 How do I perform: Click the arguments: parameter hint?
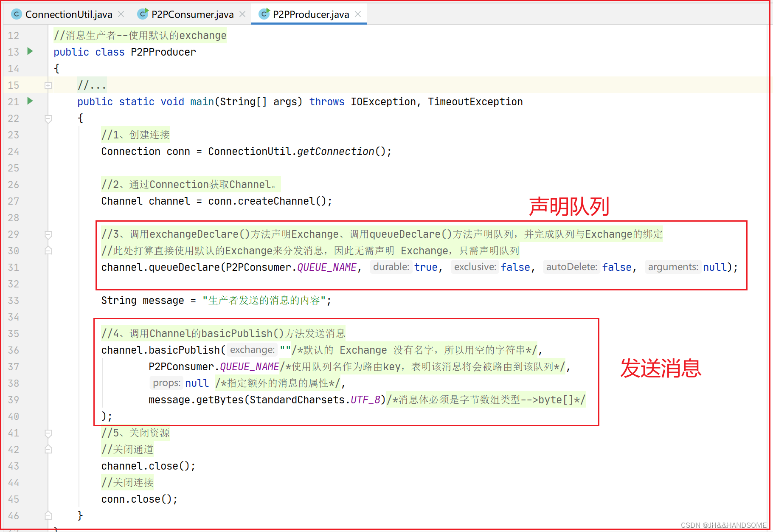[x=673, y=267]
